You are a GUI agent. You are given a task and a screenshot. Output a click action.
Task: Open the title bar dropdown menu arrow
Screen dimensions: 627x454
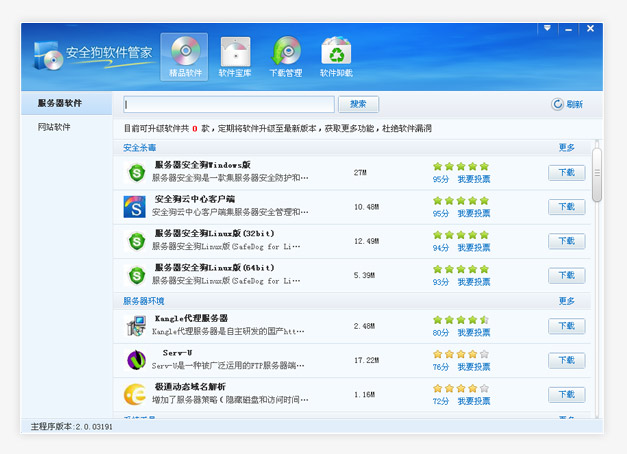(x=547, y=28)
